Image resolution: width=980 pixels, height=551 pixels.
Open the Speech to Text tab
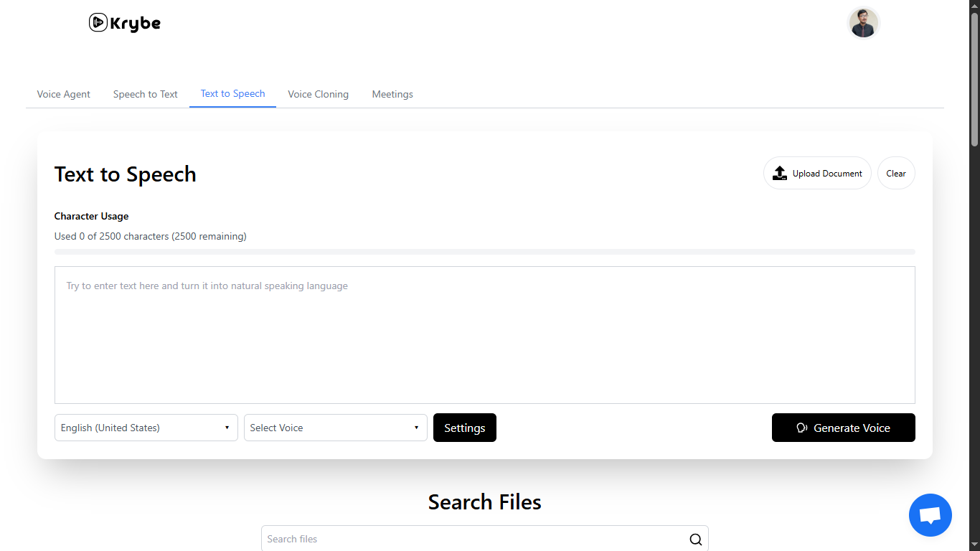(x=145, y=94)
